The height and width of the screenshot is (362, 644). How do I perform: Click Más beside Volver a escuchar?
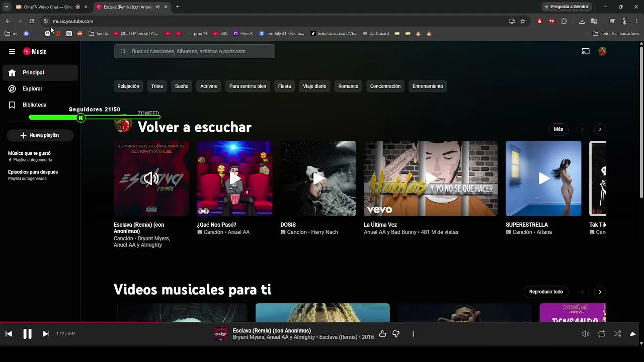[558, 129]
